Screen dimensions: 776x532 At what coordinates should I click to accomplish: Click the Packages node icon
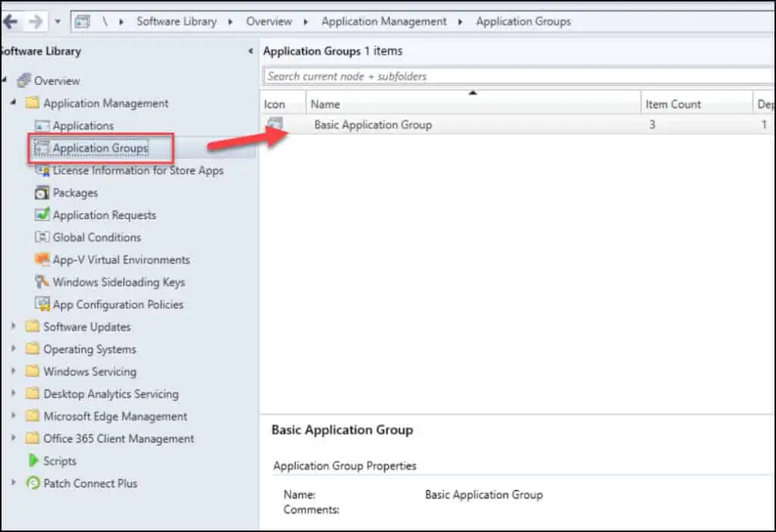click(42, 192)
